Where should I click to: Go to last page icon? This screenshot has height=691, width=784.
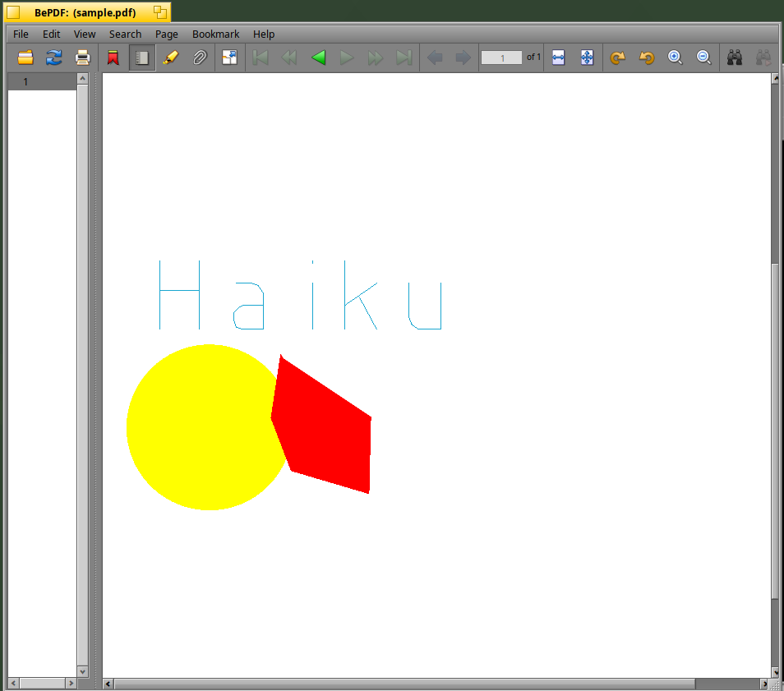pos(404,58)
